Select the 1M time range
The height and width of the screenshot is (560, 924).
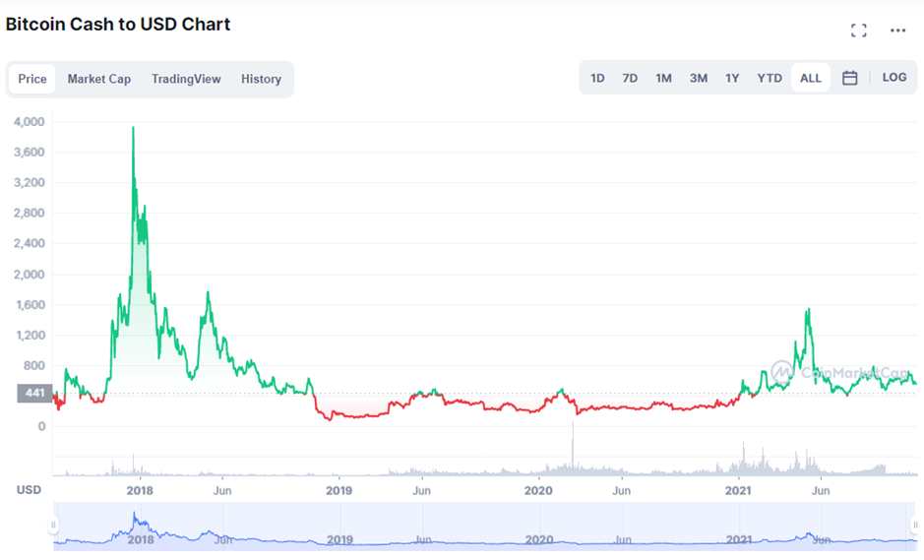pos(663,78)
